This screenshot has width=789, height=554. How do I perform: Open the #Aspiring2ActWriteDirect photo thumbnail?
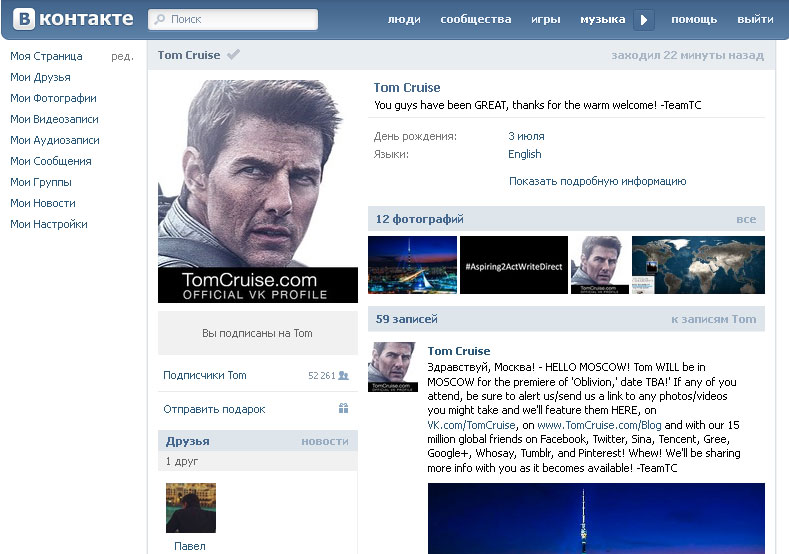[x=513, y=265]
